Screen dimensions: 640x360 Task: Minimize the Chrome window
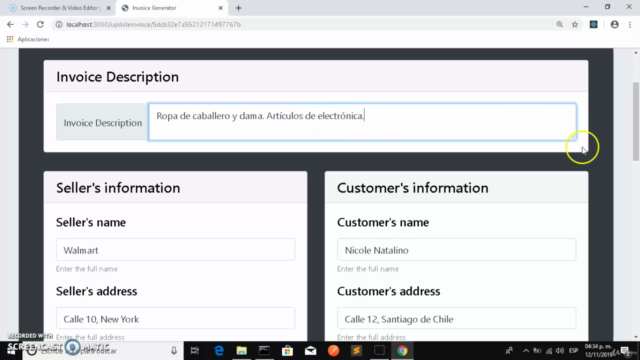pos(586,7)
